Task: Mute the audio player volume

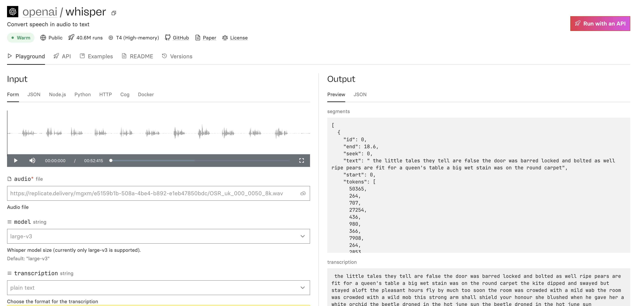Action: (x=32, y=160)
